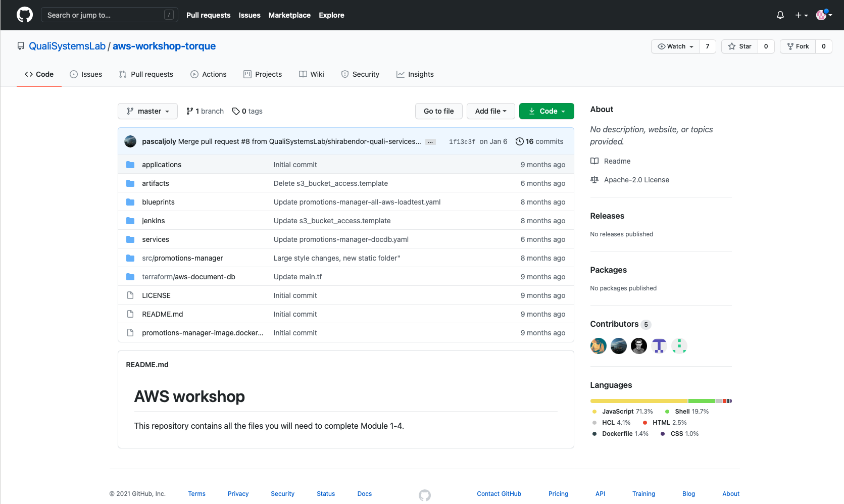Click the Readme book icon
Image resolution: width=844 pixels, height=504 pixels.
594,161
